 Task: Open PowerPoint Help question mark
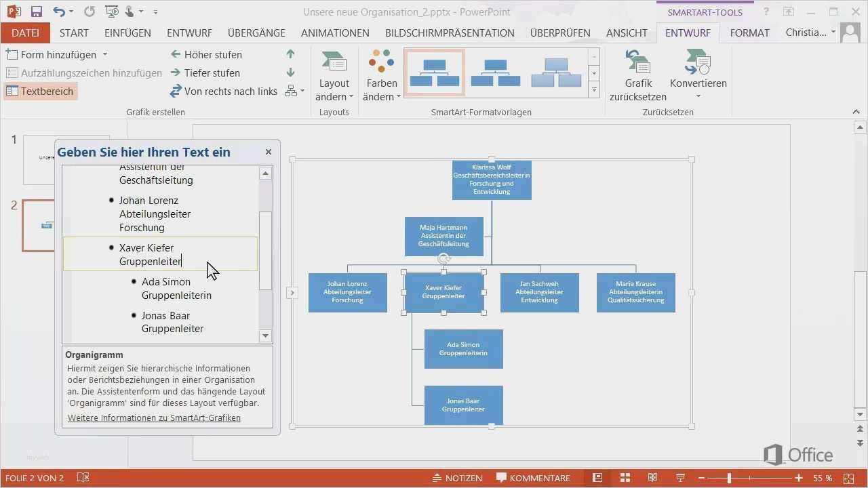(x=766, y=12)
